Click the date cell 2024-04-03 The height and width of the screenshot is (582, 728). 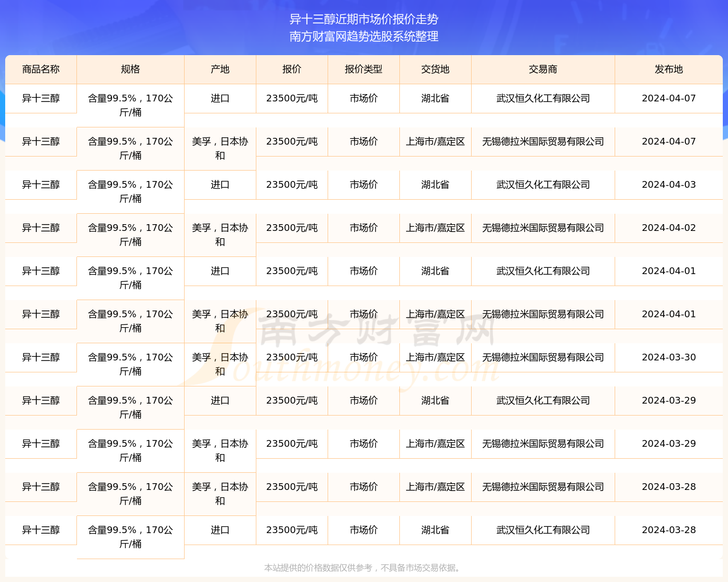pyautogui.click(x=669, y=185)
